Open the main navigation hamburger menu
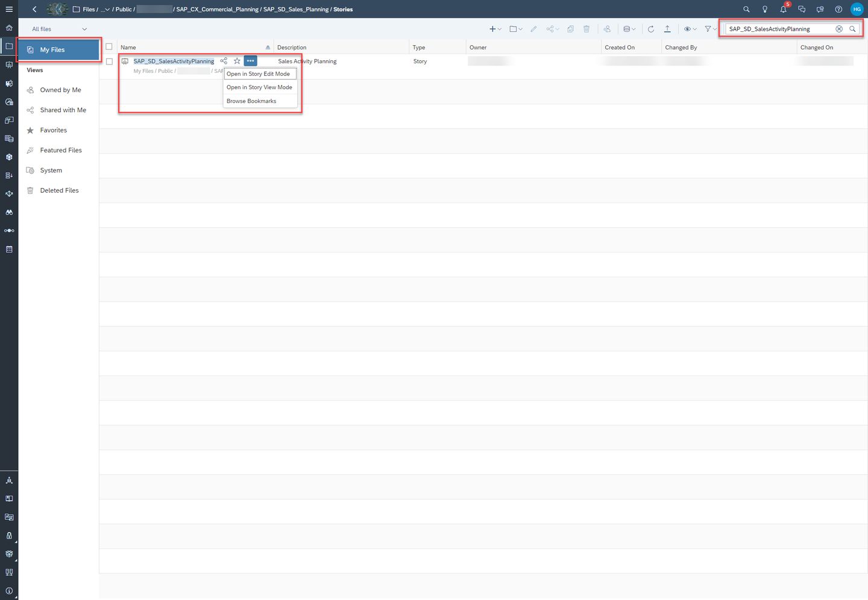 9,9
